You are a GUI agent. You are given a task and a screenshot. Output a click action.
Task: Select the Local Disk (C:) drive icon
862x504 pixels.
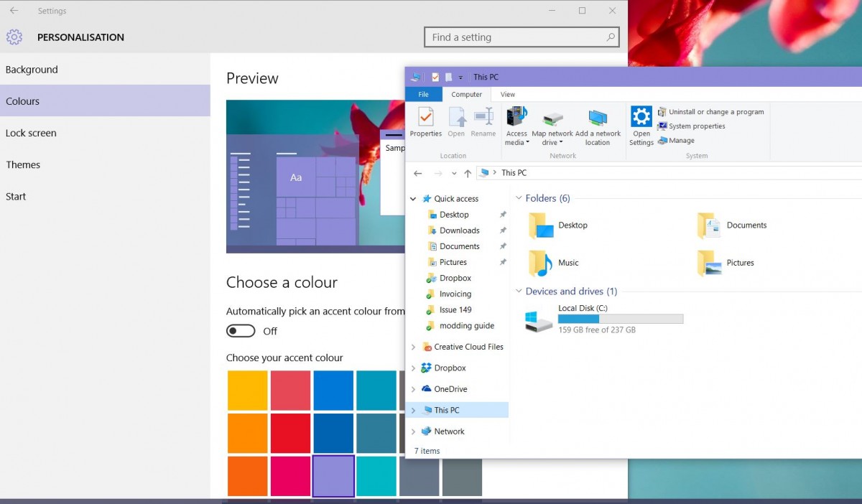539,319
